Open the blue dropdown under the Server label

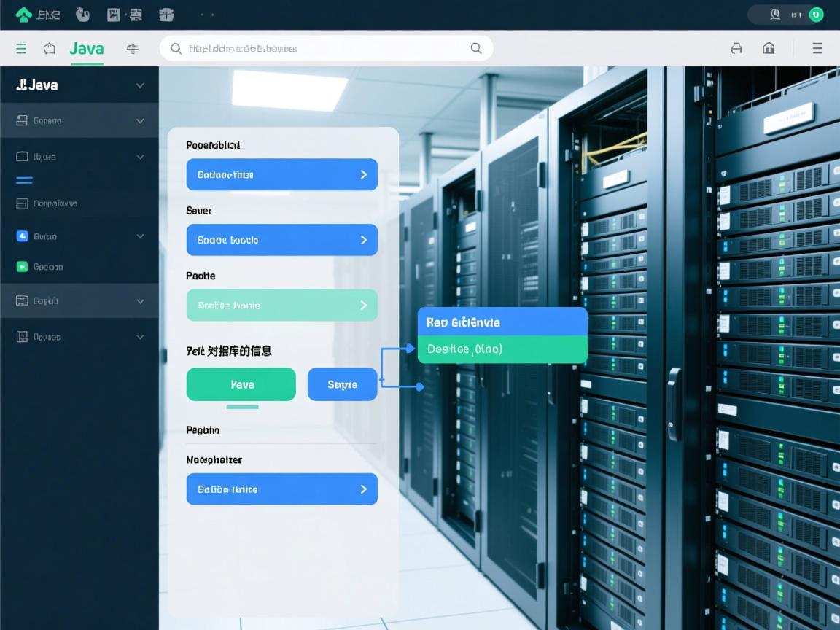pyautogui.click(x=281, y=239)
